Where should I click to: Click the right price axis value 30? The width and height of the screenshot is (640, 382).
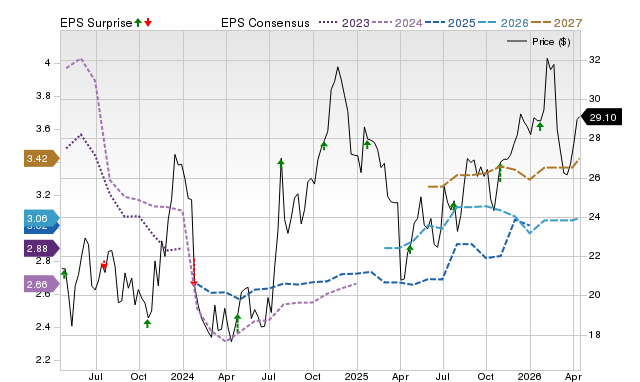[595, 99]
